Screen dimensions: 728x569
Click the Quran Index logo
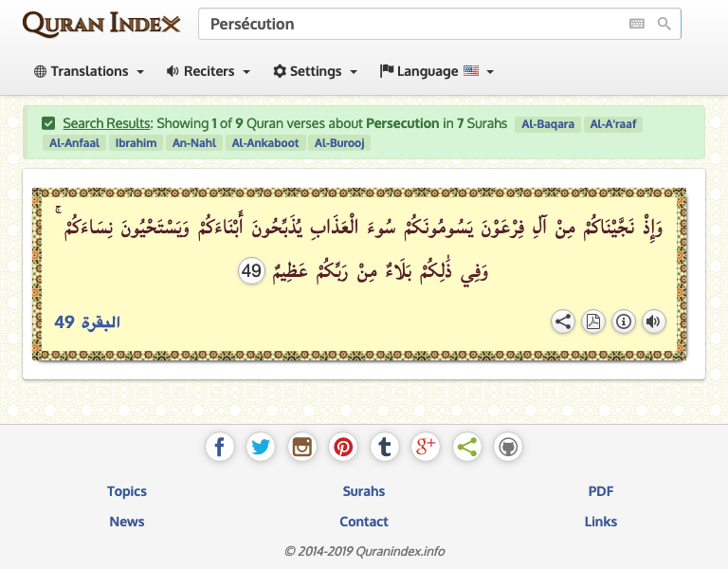(x=101, y=24)
